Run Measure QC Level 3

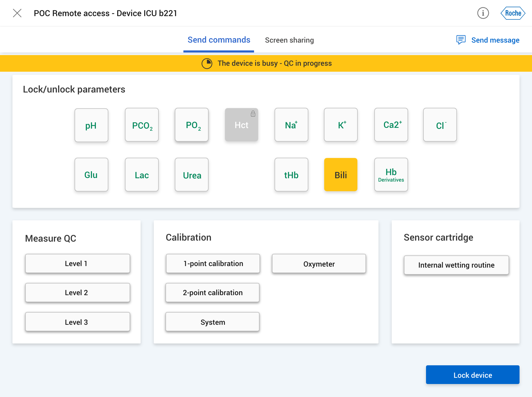click(77, 322)
